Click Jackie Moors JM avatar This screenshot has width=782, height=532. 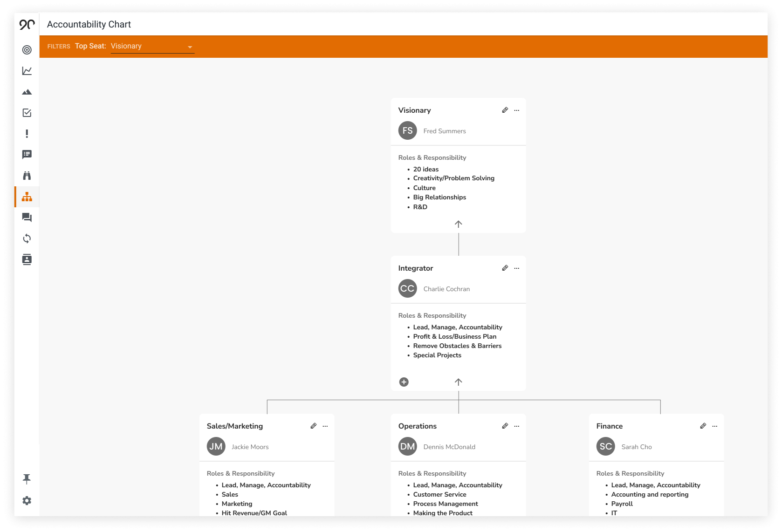(216, 446)
